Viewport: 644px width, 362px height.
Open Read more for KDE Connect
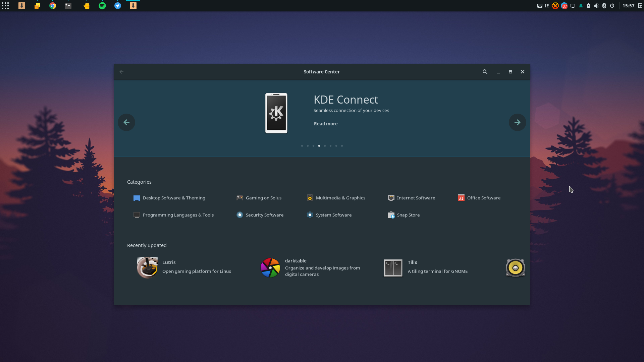pyautogui.click(x=326, y=124)
